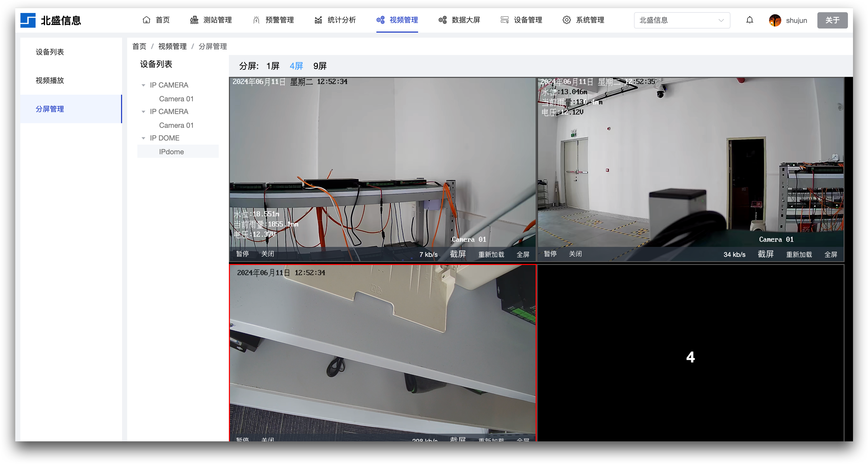Switch to 视频播放 in the sidebar
This screenshot has width=868, height=464.
click(50, 81)
